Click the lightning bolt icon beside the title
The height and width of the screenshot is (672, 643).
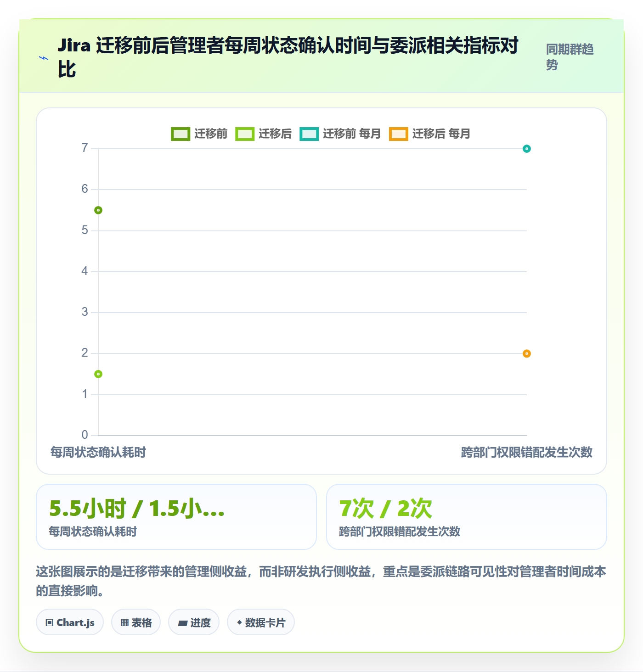[x=44, y=58]
